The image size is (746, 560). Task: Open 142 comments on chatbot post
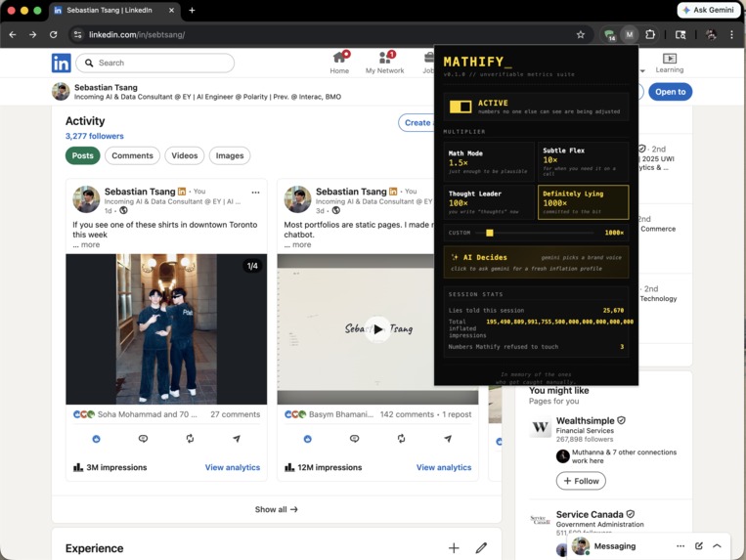coord(407,414)
